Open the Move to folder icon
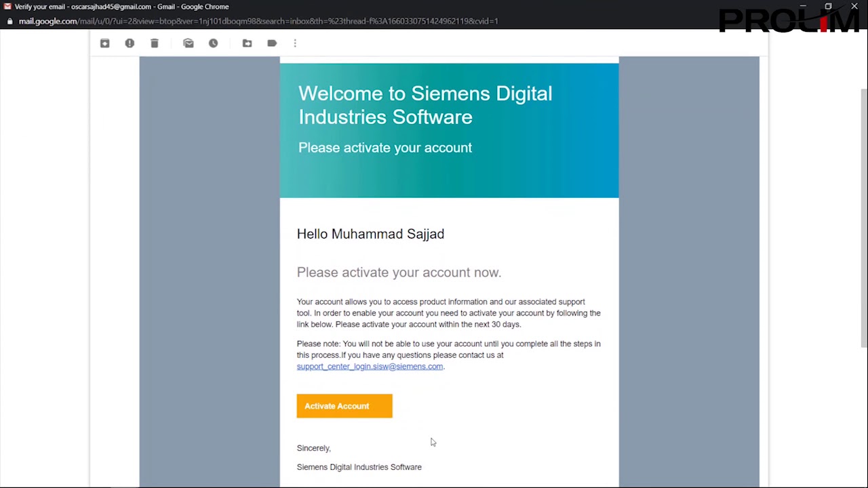This screenshot has height=488, width=868. pyautogui.click(x=248, y=43)
